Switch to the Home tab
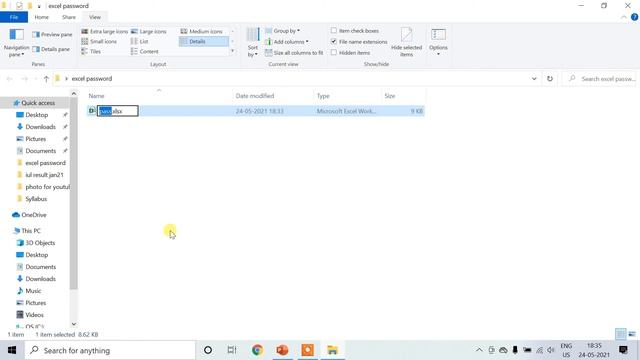Viewport: 640px width, 360px height. tap(42, 17)
